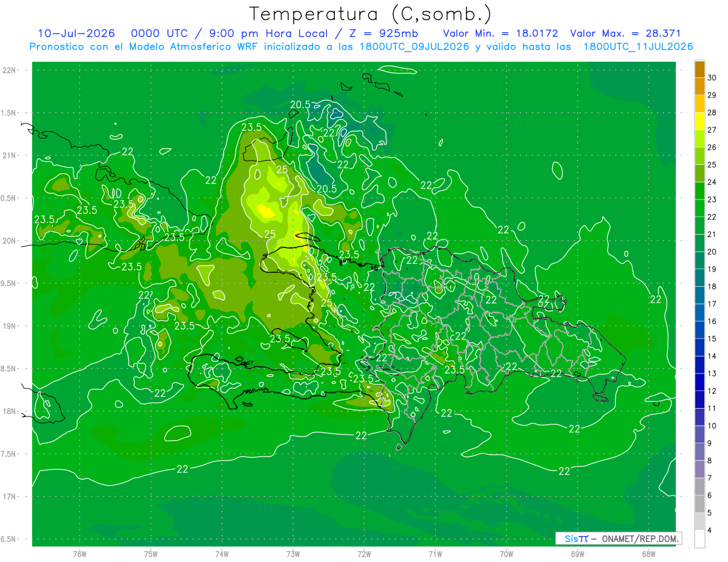Pick the dark blue swatch between 12 and 13
Image resolution: width=728 pixels, height=562 pixels.
point(699,382)
